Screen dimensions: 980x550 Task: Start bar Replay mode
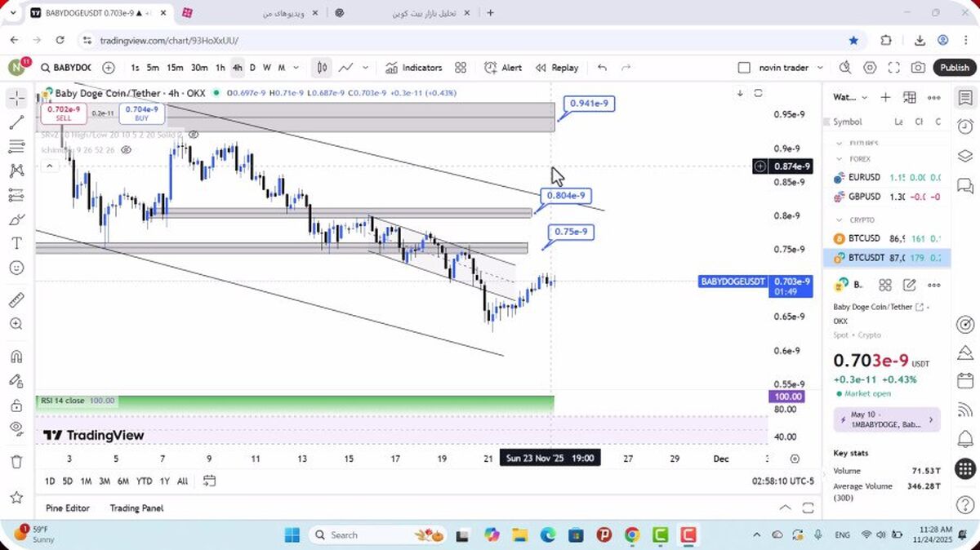pos(557,68)
